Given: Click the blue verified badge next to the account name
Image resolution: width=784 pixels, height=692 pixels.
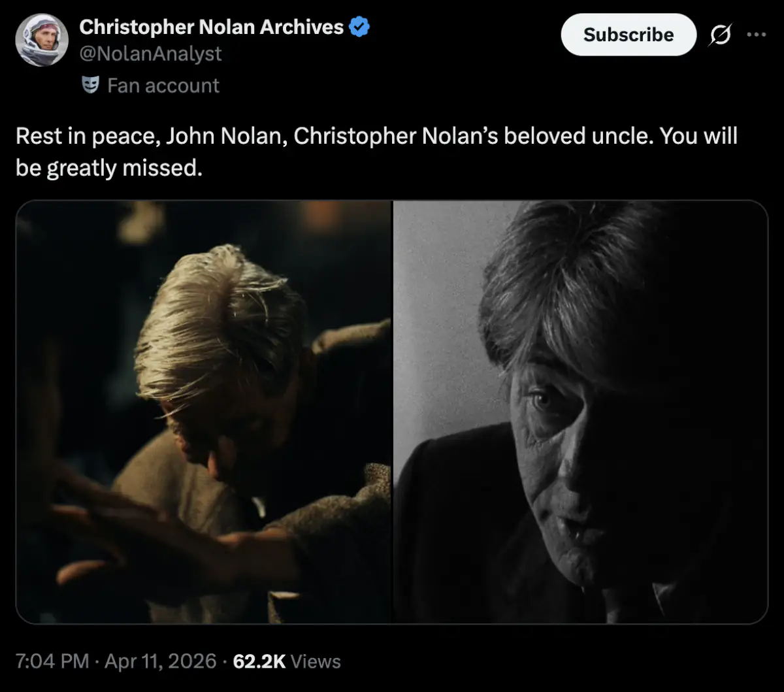Looking at the screenshot, I should 358,27.
